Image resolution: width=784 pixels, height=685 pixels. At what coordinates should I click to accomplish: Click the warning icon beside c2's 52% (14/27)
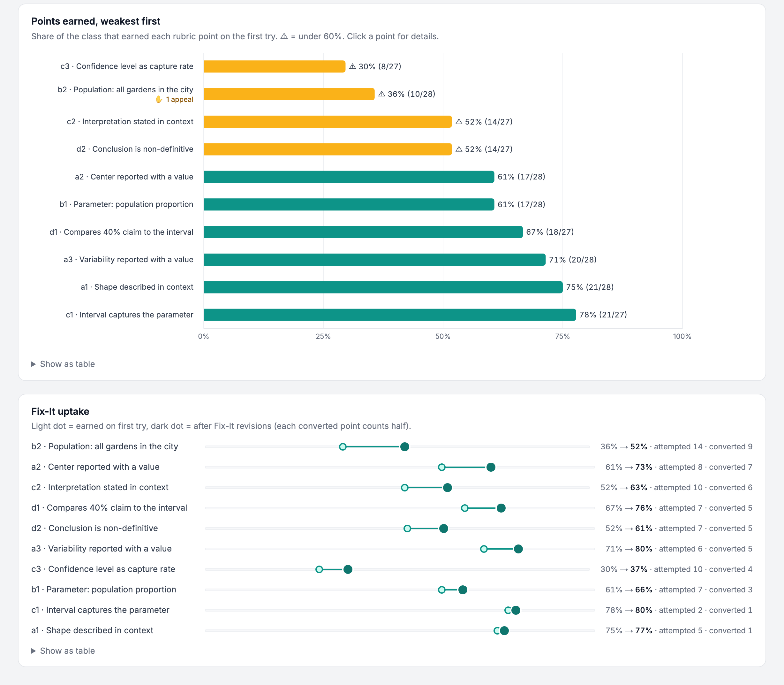point(459,122)
